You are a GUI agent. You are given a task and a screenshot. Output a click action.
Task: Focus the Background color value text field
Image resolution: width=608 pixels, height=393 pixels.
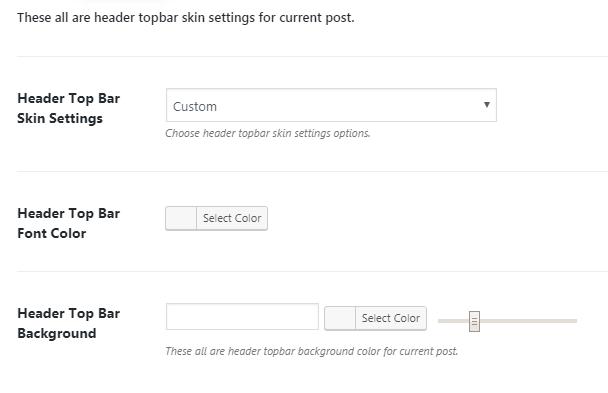(x=242, y=316)
